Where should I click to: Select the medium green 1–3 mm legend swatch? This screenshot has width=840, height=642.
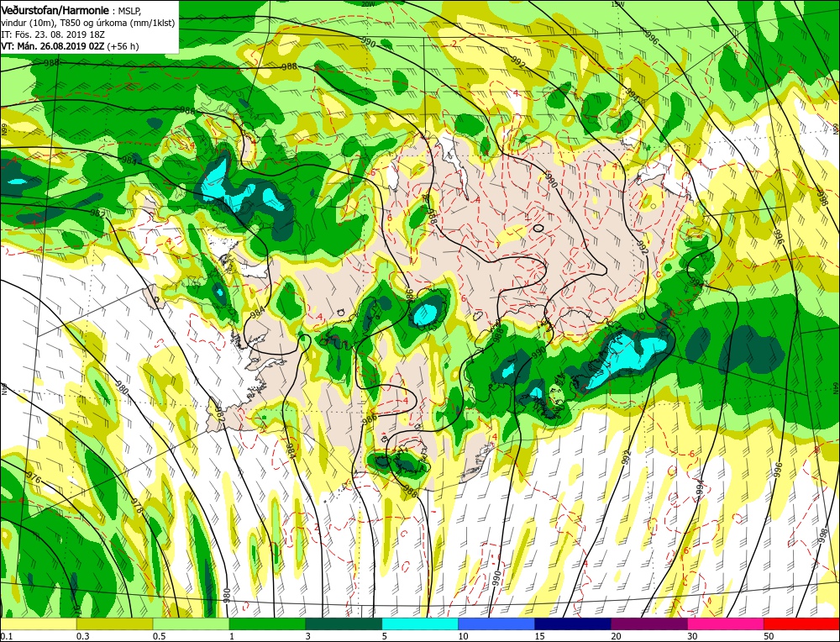[267, 624]
